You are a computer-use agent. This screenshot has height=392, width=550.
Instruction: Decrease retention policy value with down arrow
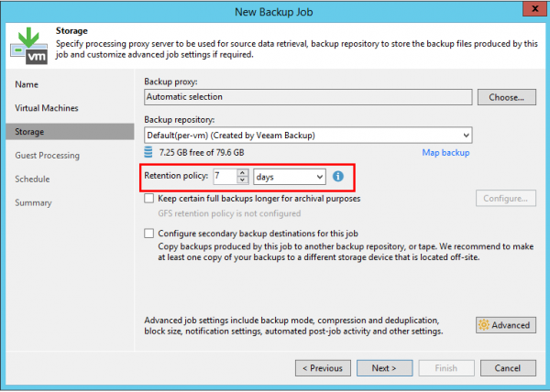[x=242, y=180]
